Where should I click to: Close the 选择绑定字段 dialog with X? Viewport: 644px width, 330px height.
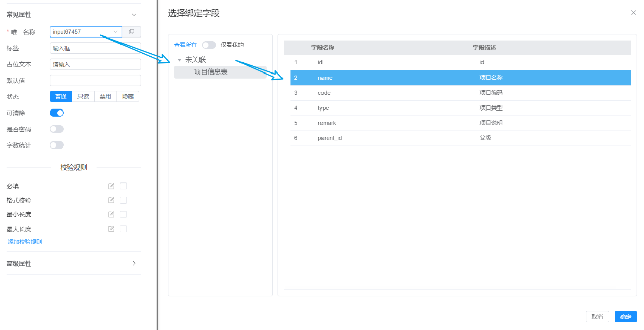tap(633, 13)
